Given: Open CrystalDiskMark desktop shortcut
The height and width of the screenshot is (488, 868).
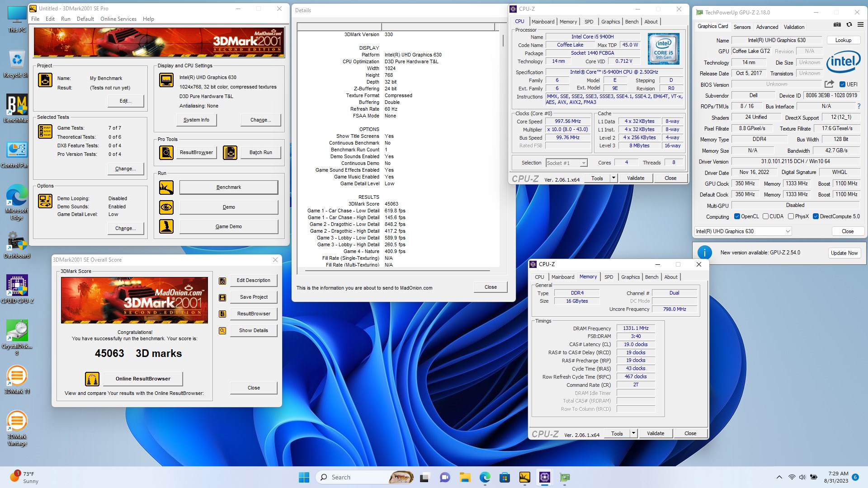Looking at the screenshot, I should [x=17, y=338].
